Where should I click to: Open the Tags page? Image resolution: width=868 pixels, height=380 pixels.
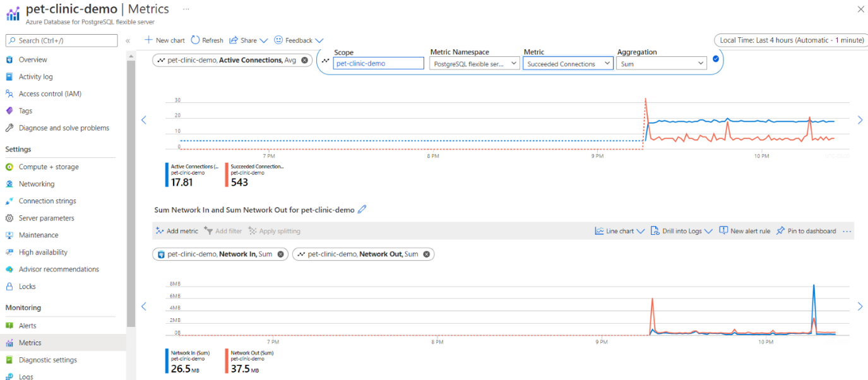(x=25, y=111)
